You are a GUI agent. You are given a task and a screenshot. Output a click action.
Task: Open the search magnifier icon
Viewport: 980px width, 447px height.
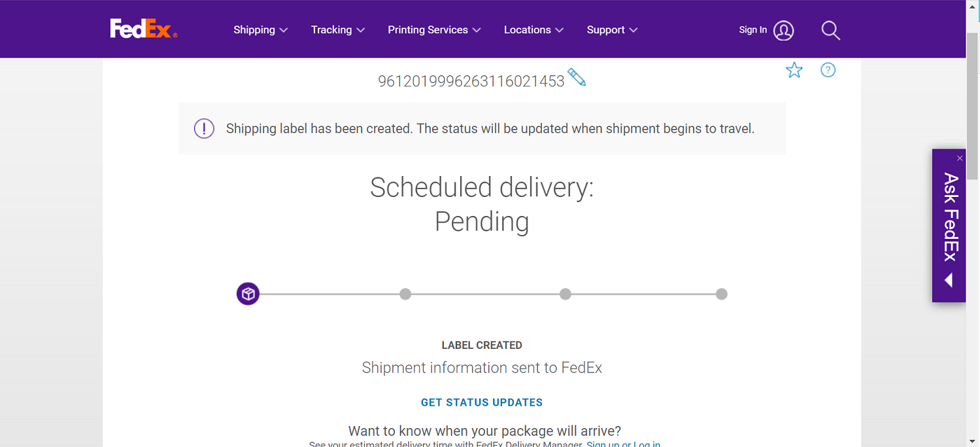click(x=830, y=30)
